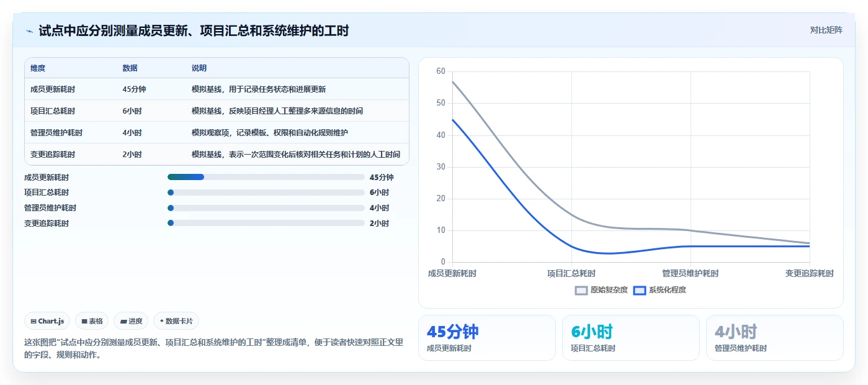Select the Chart.js tag chip
The image size is (868, 385).
pyautogui.click(x=47, y=321)
